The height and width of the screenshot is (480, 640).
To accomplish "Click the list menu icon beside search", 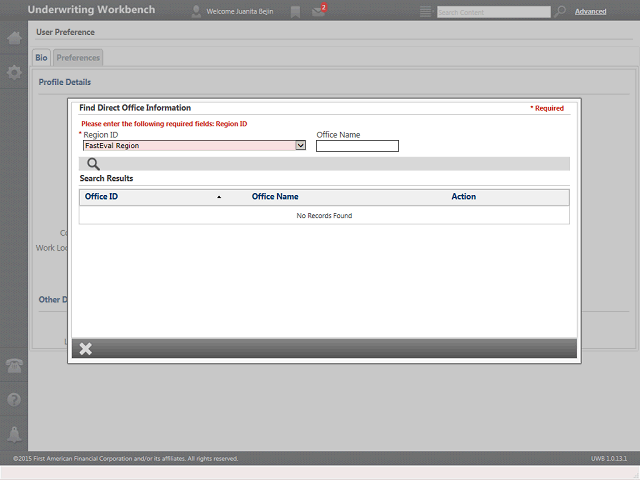I will point(425,11).
